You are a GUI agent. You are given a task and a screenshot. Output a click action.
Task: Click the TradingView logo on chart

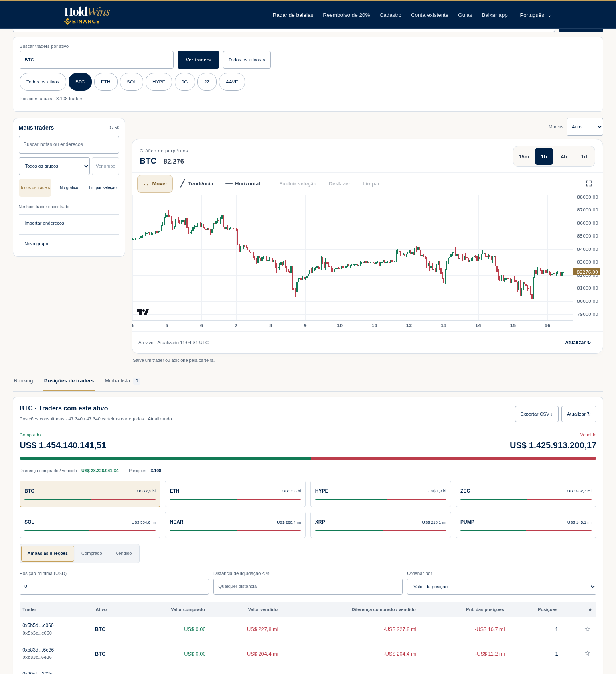(x=143, y=312)
